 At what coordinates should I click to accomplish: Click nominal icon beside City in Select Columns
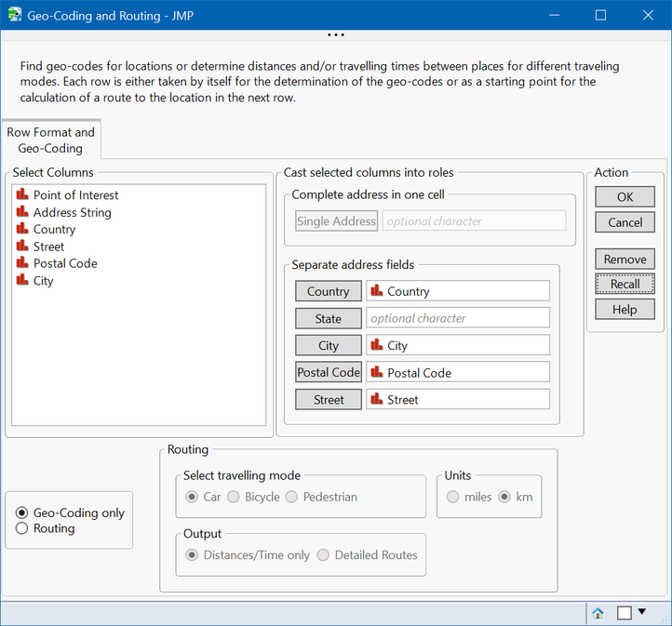click(22, 280)
